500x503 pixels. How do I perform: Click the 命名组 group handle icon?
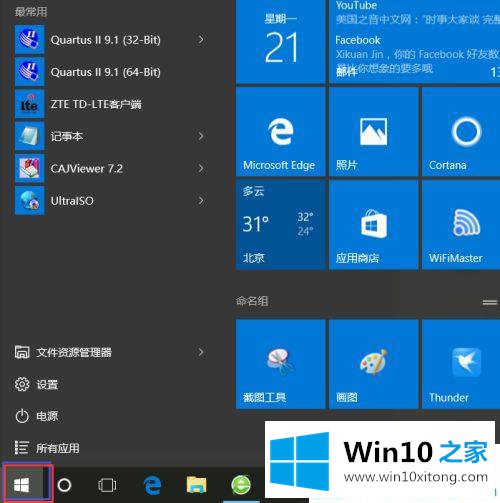click(489, 302)
